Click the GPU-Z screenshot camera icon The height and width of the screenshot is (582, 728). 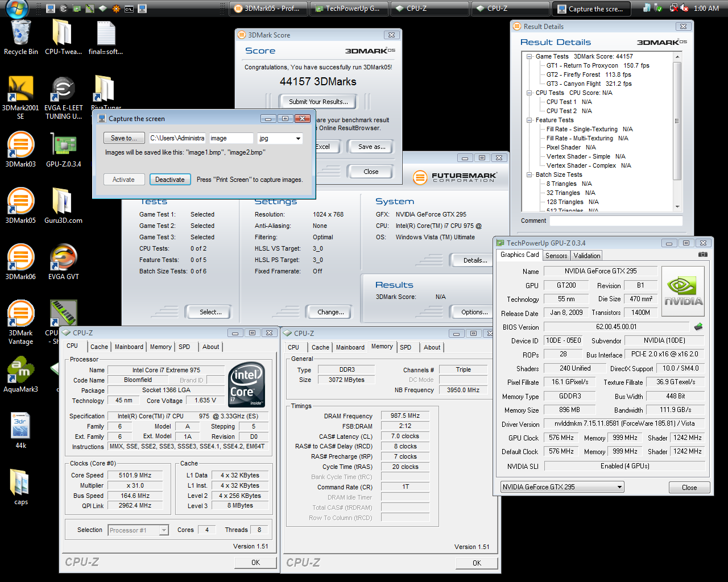coord(703,255)
